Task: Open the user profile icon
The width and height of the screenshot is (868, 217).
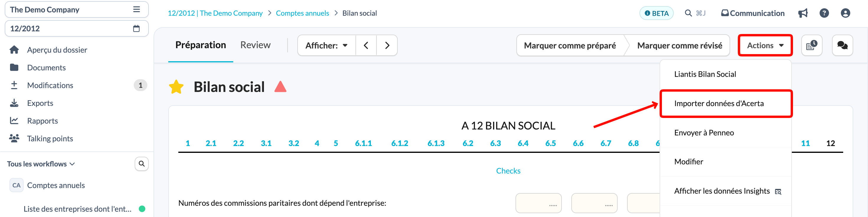Action: click(x=845, y=13)
